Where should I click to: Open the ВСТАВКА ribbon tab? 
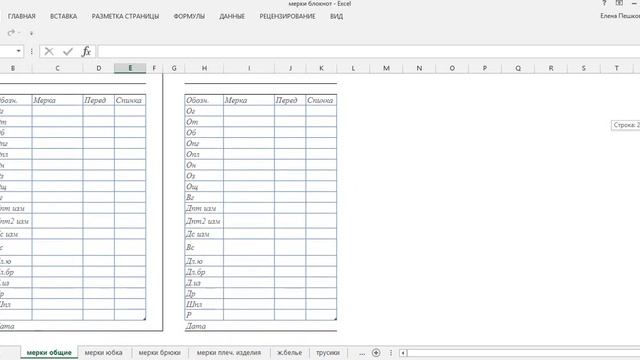(63, 16)
